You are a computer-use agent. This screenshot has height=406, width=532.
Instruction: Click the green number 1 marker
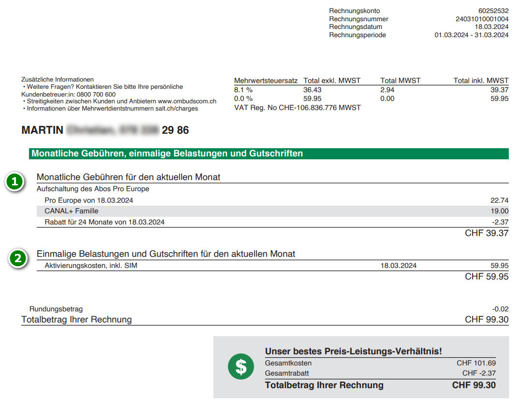(x=15, y=182)
